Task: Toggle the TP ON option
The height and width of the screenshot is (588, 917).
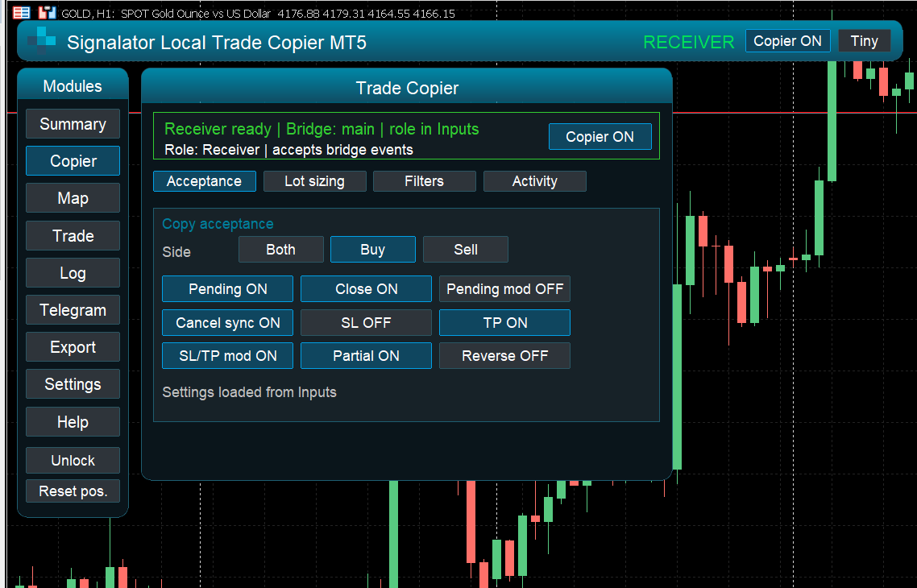Action: point(504,323)
